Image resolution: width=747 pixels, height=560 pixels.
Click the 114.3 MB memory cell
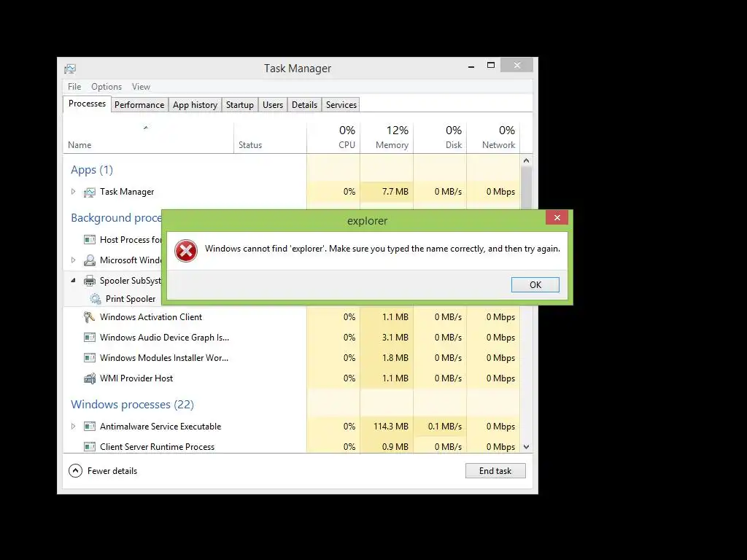click(387, 426)
